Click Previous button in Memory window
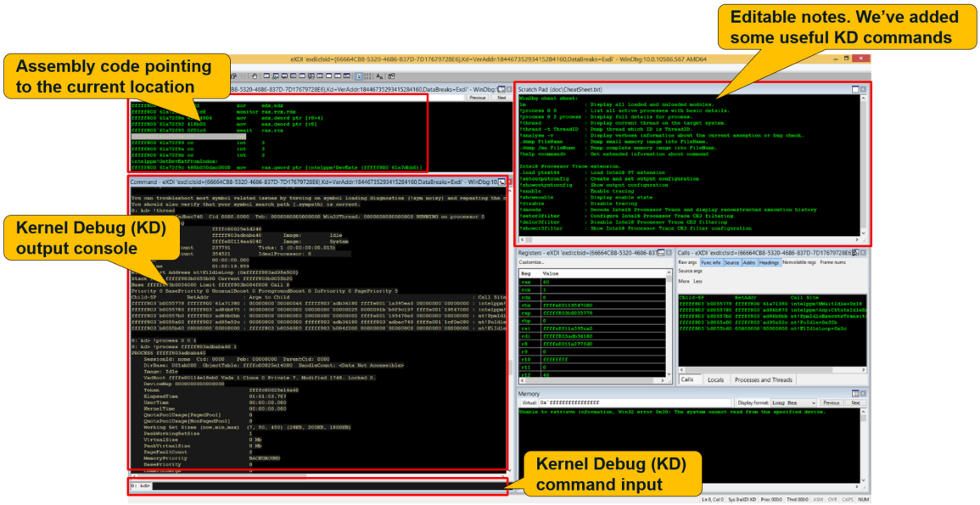 click(x=831, y=403)
